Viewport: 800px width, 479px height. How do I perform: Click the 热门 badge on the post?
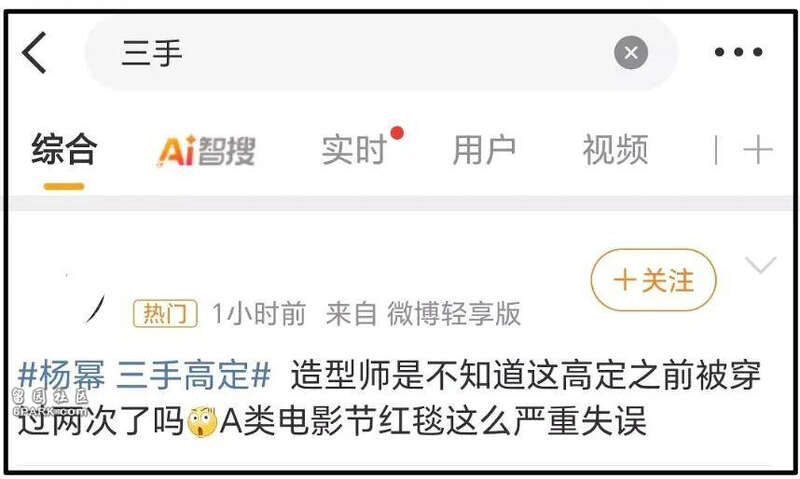(x=165, y=313)
